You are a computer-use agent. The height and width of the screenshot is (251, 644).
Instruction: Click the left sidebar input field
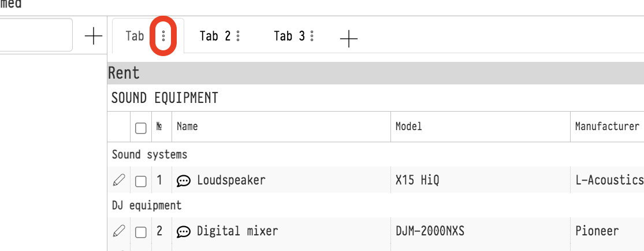tap(36, 36)
